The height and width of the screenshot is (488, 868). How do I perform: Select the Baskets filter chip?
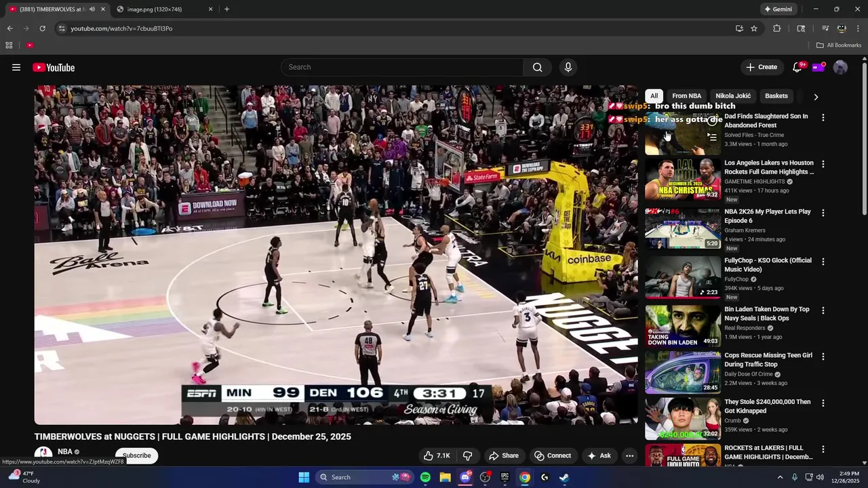[776, 96]
